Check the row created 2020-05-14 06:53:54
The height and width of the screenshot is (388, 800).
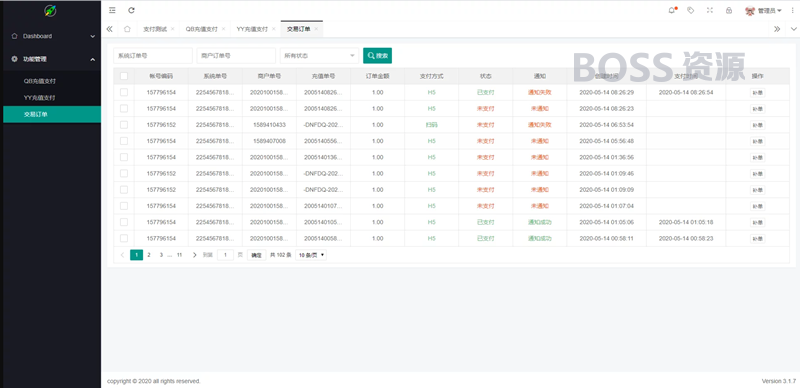[x=124, y=125]
